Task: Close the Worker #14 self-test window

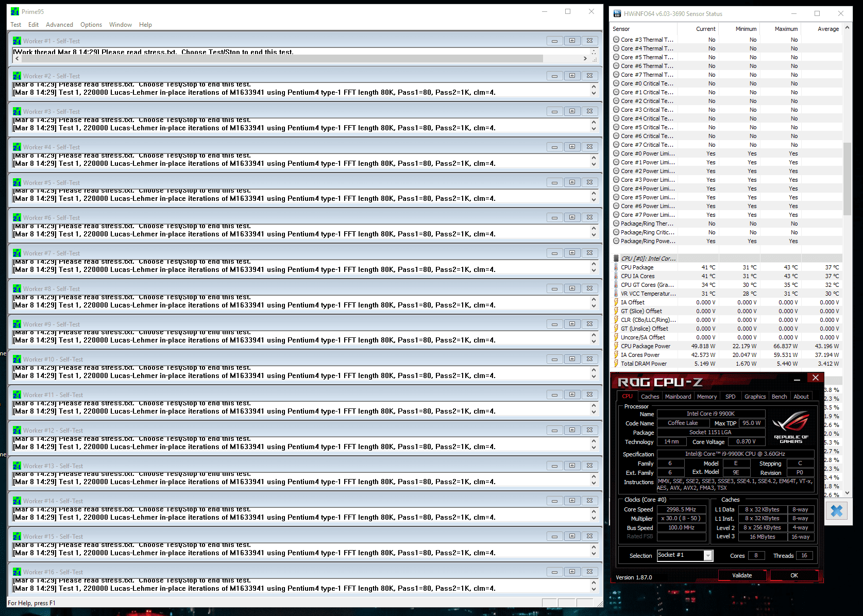Action: pyautogui.click(x=589, y=501)
